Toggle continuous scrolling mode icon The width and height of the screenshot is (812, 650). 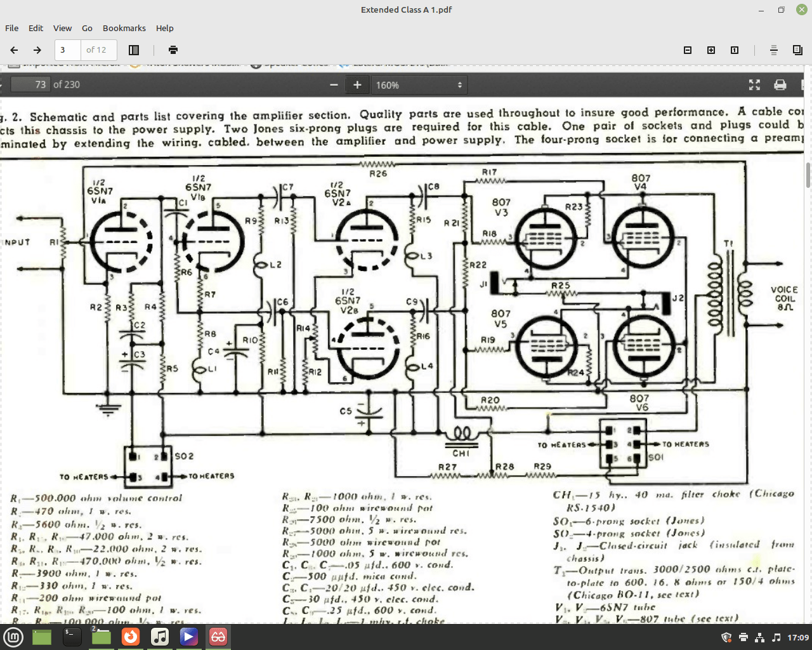pyautogui.click(x=774, y=50)
